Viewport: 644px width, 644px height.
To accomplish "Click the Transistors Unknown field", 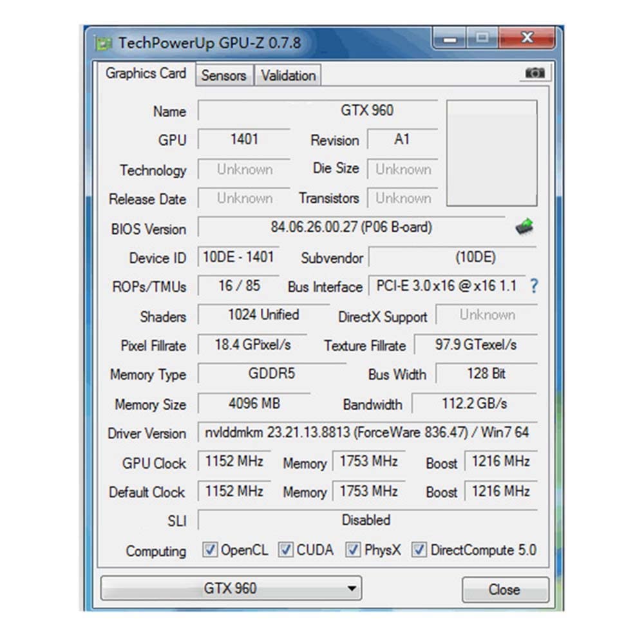I will click(x=402, y=198).
